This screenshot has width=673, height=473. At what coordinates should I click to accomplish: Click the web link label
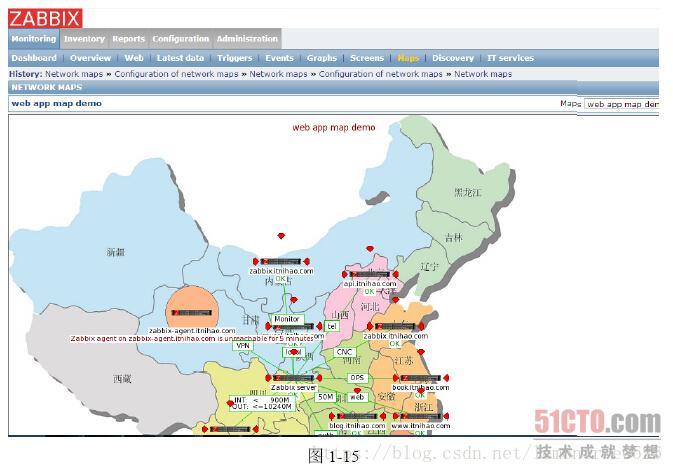coord(357,397)
